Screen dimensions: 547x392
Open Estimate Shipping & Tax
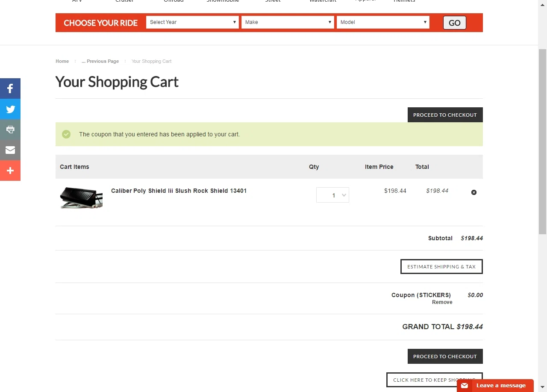[441, 267]
